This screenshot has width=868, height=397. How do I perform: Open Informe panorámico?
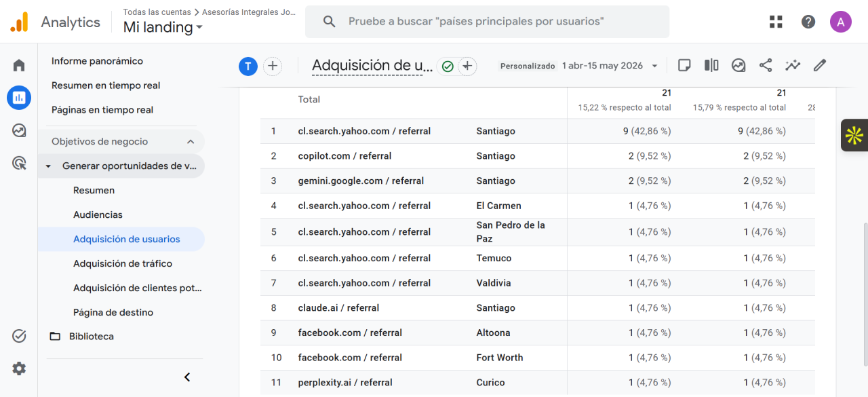point(97,61)
